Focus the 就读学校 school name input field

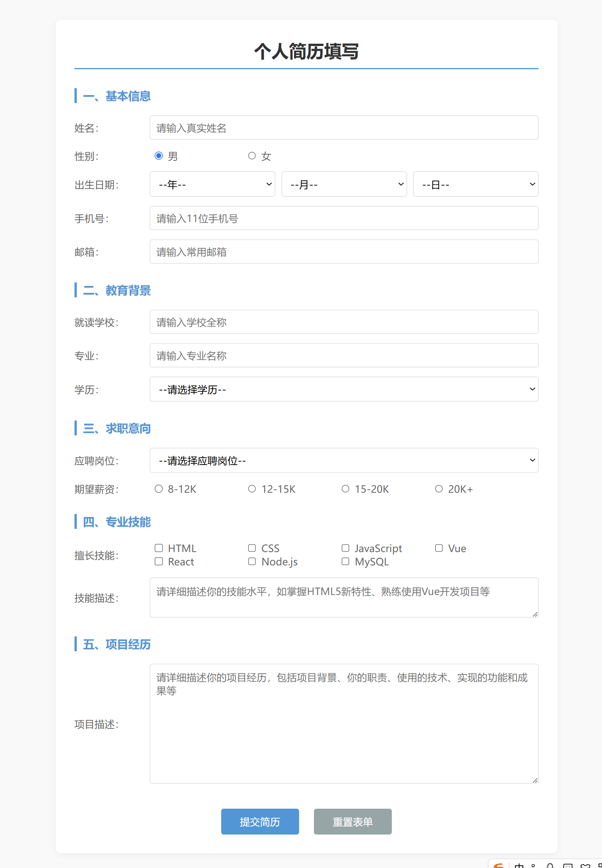(344, 322)
